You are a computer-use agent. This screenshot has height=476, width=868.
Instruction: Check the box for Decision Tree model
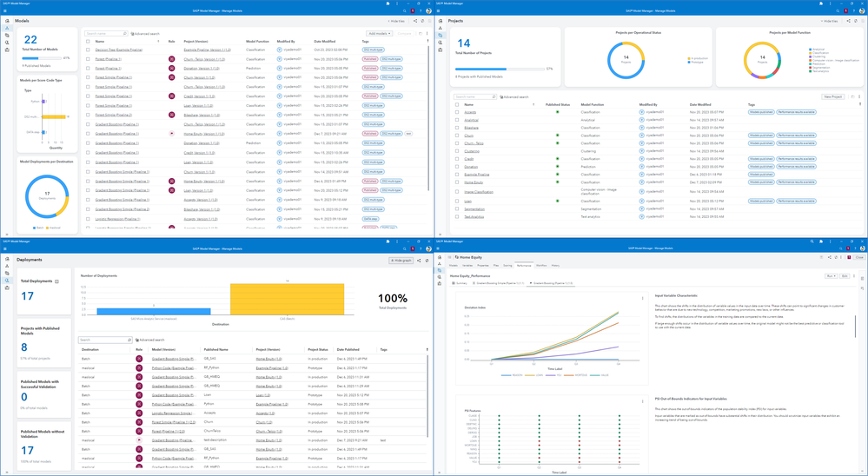pyautogui.click(x=88, y=50)
